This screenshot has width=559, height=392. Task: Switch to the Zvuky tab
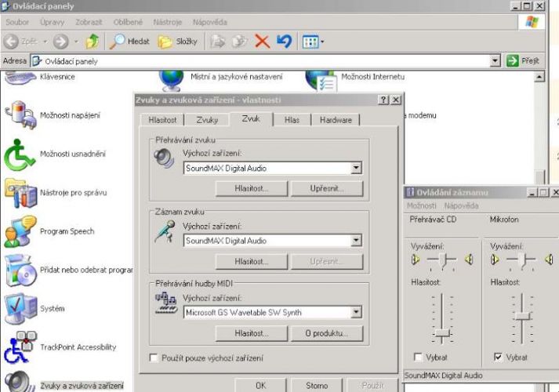pyautogui.click(x=207, y=120)
